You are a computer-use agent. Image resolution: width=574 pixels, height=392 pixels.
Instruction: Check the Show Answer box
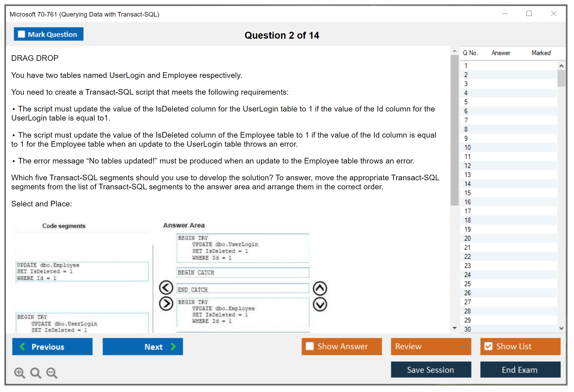[x=310, y=346]
